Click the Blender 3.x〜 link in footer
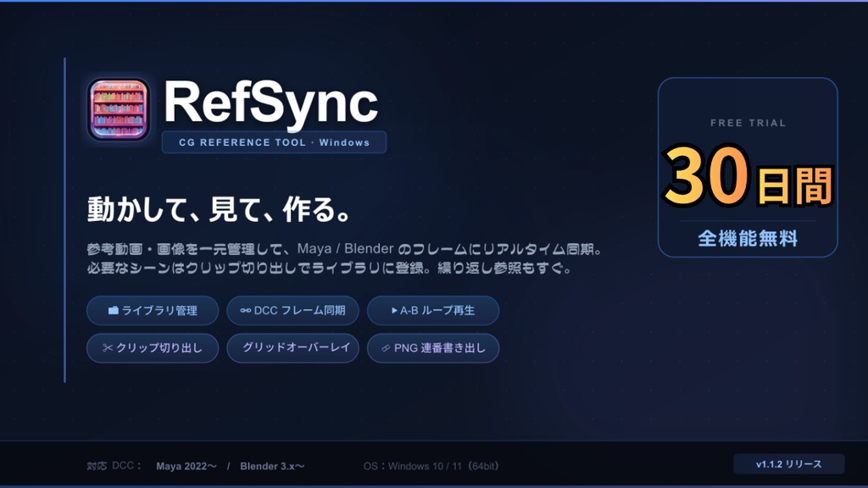The image size is (868, 488). 271,466
